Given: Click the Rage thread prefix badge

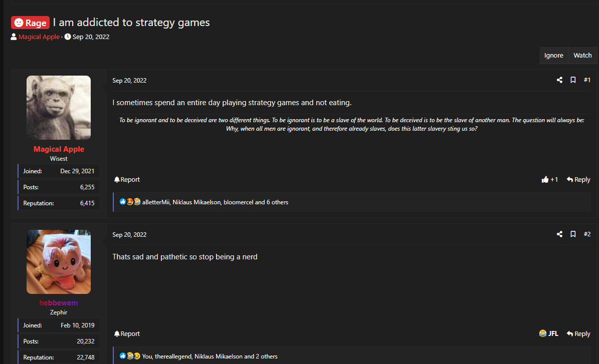Looking at the screenshot, I should (30, 23).
